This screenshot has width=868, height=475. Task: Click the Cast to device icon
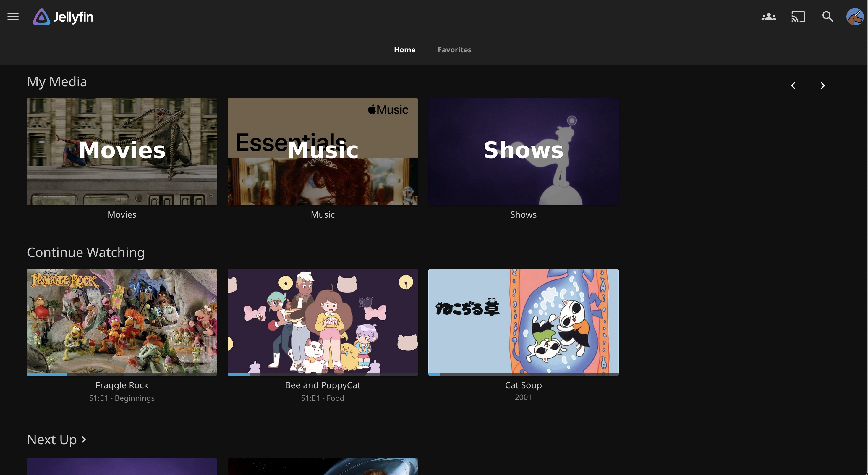pyautogui.click(x=798, y=17)
